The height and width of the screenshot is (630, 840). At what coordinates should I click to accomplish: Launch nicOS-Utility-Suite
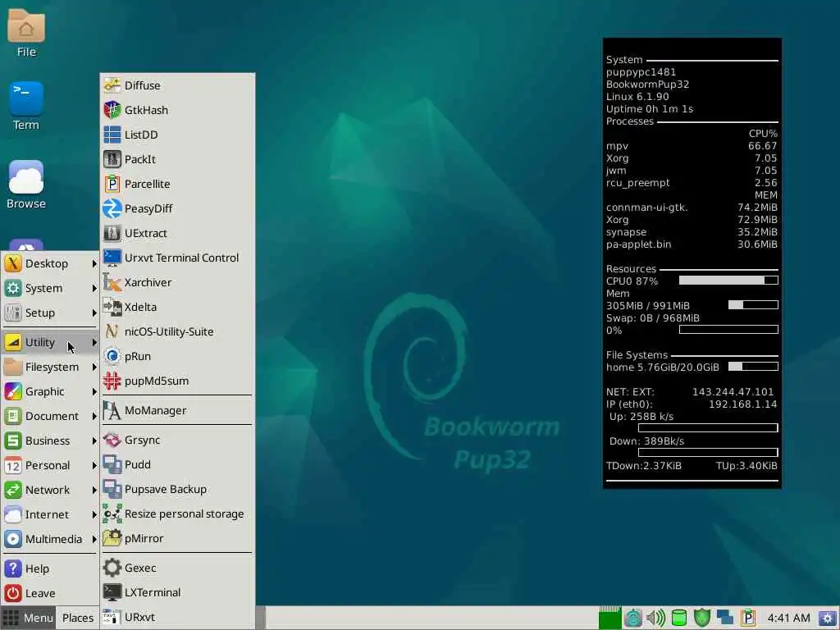[x=177, y=331]
